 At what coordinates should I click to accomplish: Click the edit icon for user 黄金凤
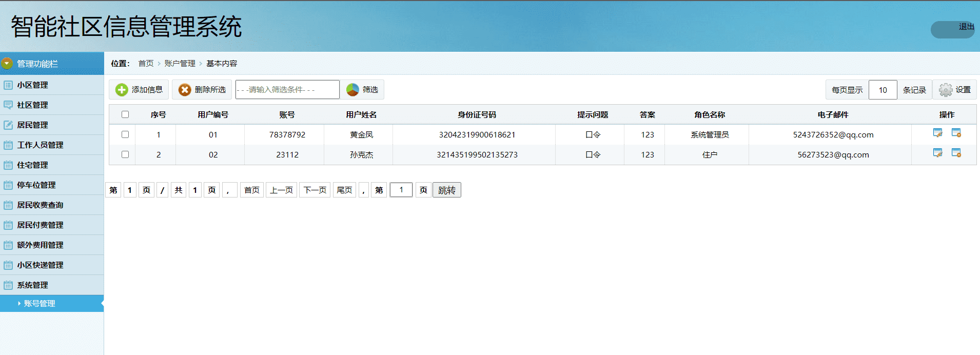[x=937, y=133]
